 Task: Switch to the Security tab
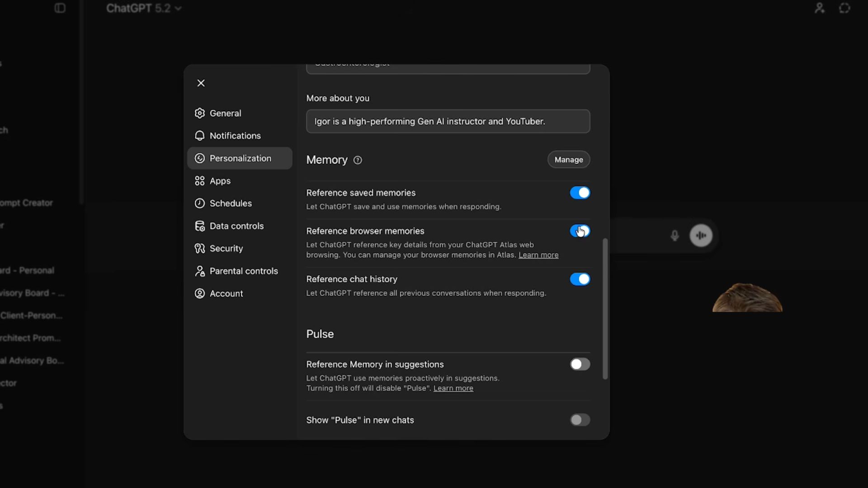226,249
